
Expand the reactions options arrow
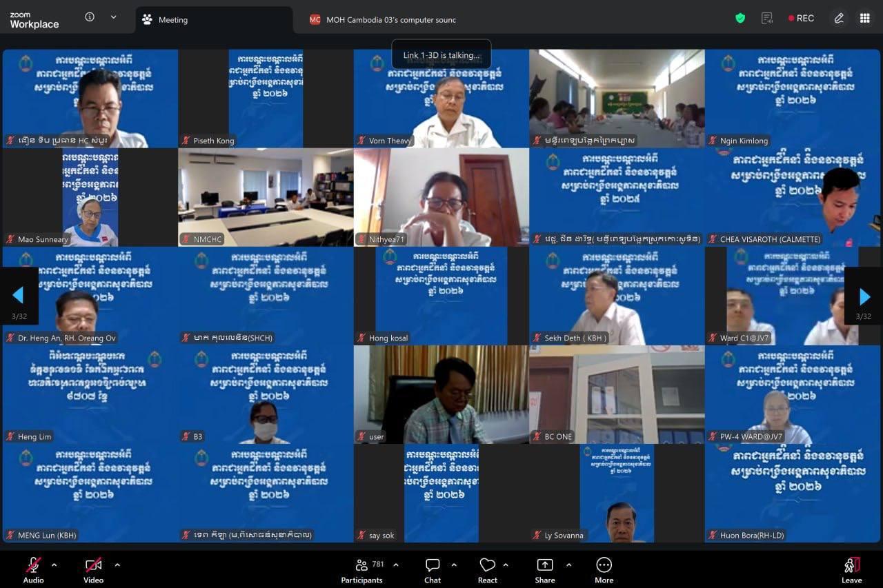[506, 565]
